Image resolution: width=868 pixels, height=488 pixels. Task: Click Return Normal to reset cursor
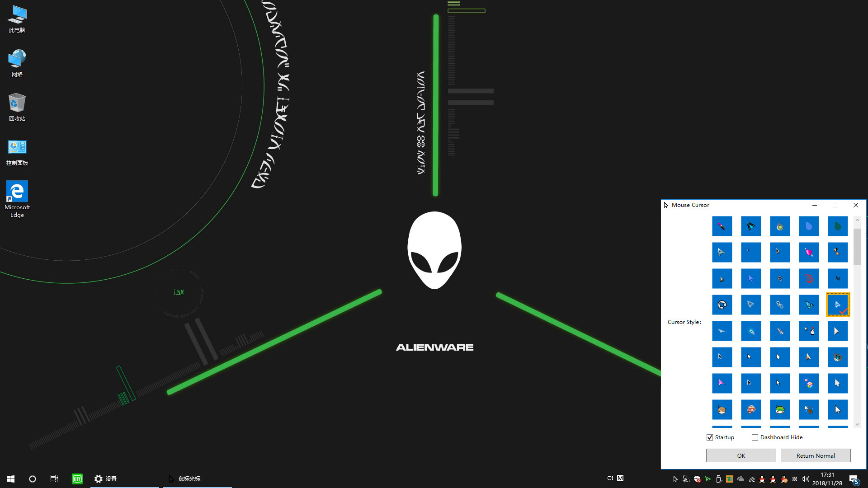(x=815, y=455)
